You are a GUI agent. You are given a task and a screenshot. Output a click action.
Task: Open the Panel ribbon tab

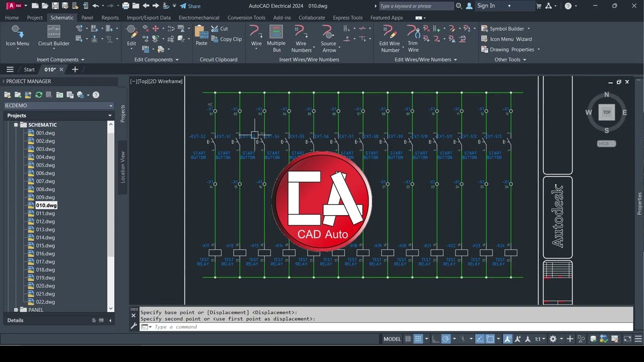coord(87,18)
